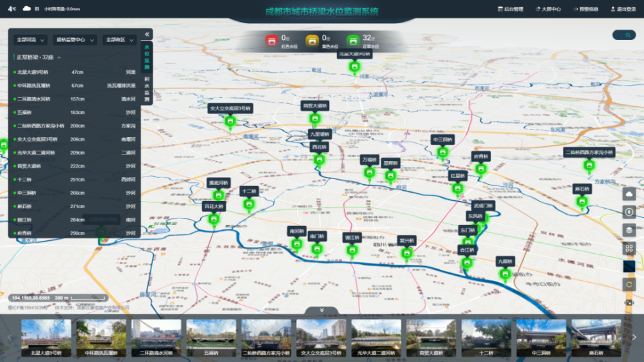The height and width of the screenshot is (362, 644).
Task: Click 商贸大道桥 green map marker
Action: pos(315,119)
